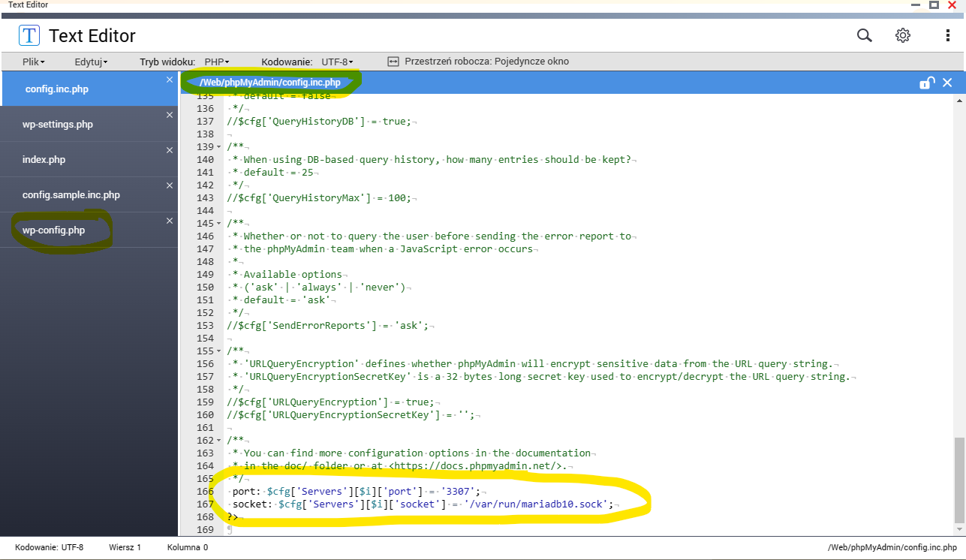The height and width of the screenshot is (560, 966).
Task: Click the SendErrorReports = 'ask' line
Action: pyautogui.click(x=331, y=326)
